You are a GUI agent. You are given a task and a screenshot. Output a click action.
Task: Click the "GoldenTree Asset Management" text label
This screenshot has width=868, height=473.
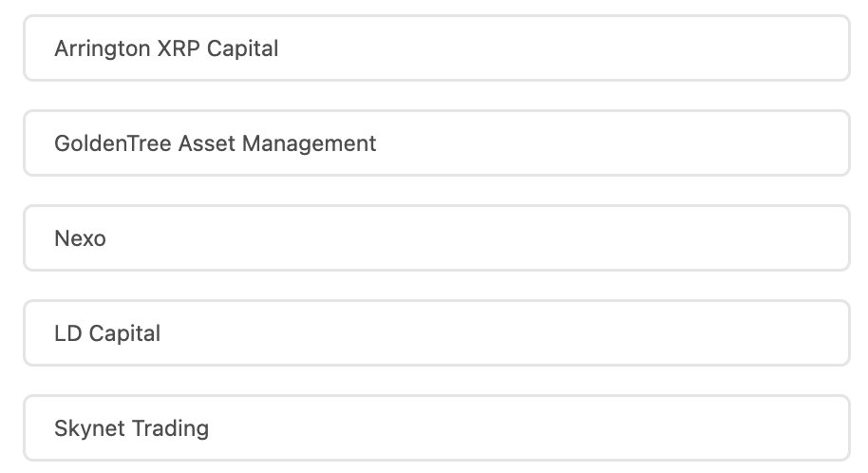point(216,143)
